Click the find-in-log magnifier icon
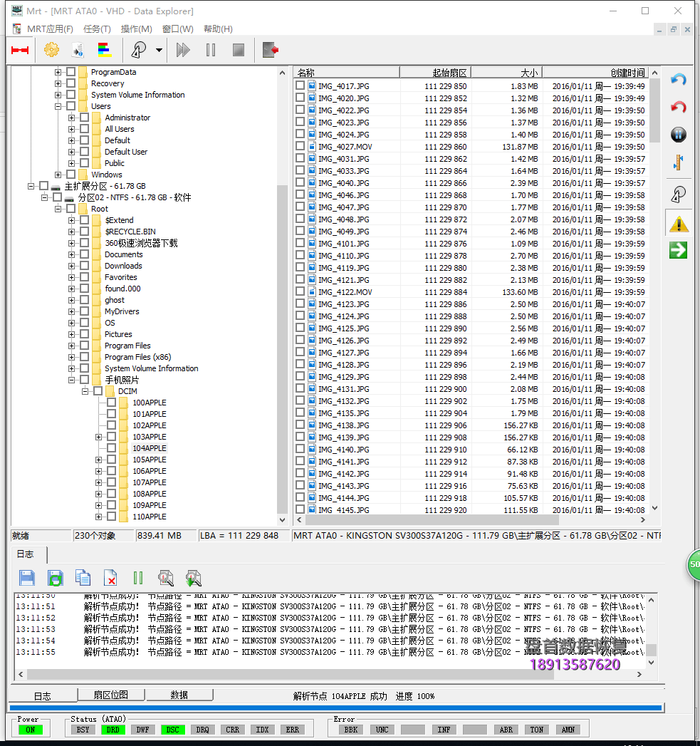 coord(165,578)
